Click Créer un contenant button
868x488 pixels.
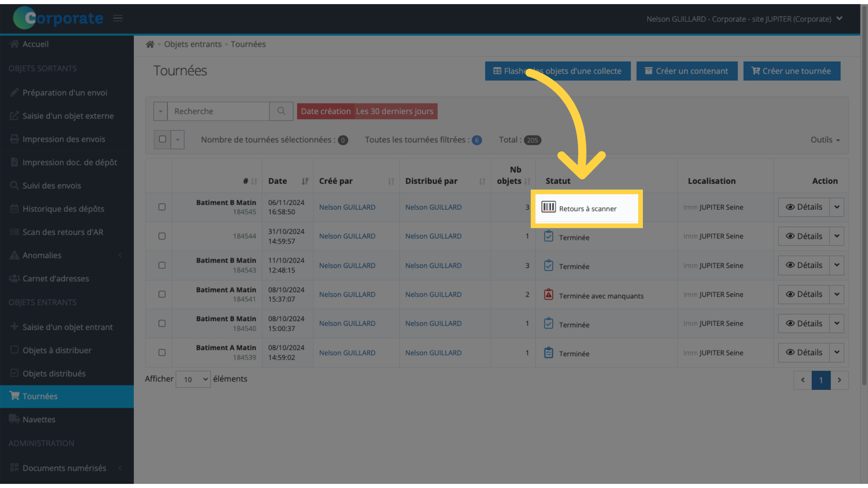pyautogui.click(x=687, y=71)
